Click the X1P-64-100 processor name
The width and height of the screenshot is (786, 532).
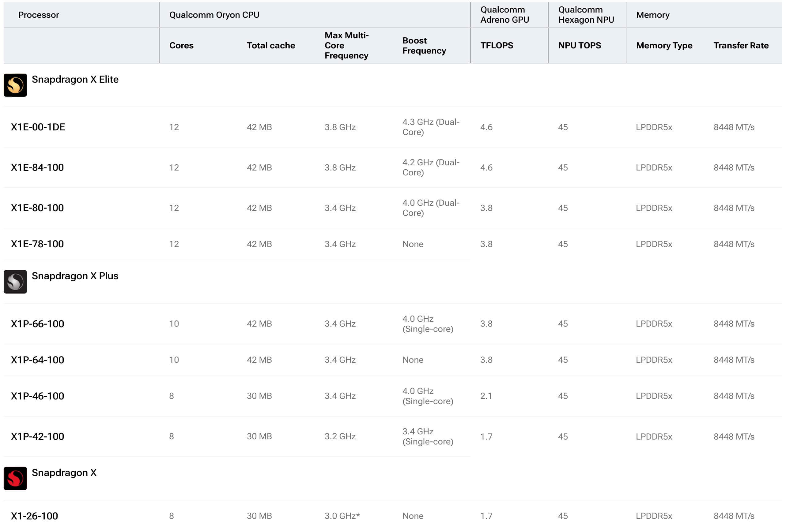tap(37, 360)
